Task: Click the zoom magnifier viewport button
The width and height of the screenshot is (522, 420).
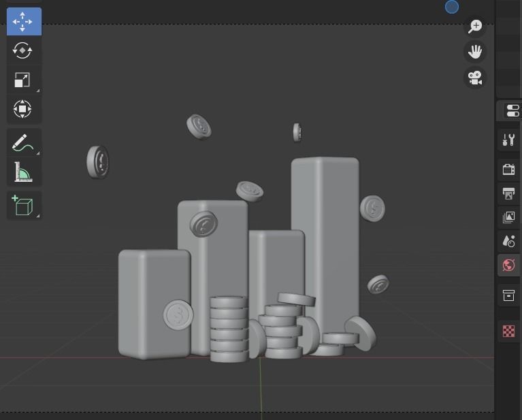Action: pos(475,27)
